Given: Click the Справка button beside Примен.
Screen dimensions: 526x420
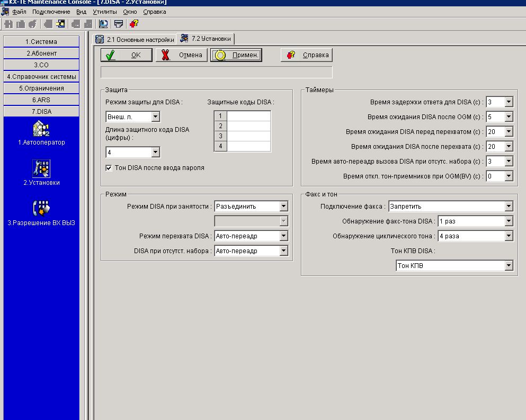Looking at the screenshot, I should [x=307, y=55].
